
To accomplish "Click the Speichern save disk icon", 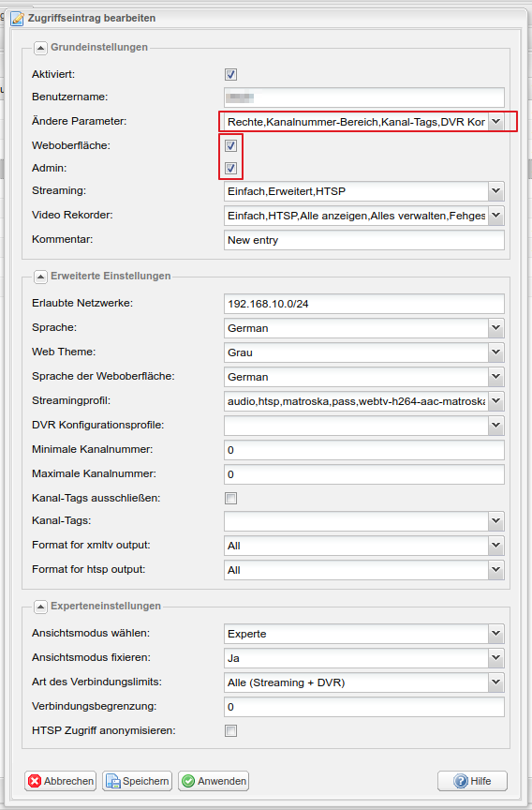I will 112,781.
